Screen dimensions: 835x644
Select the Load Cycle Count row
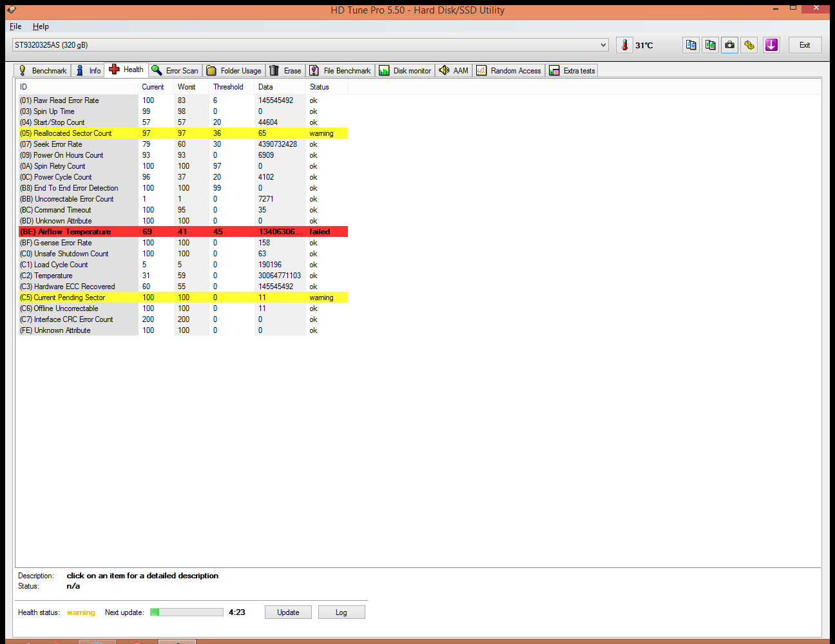183,265
